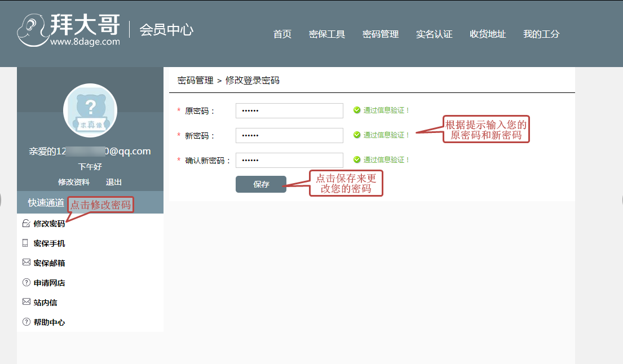Click the account email greeting text
The height and width of the screenshot is (364, 623).
point(90,151)
